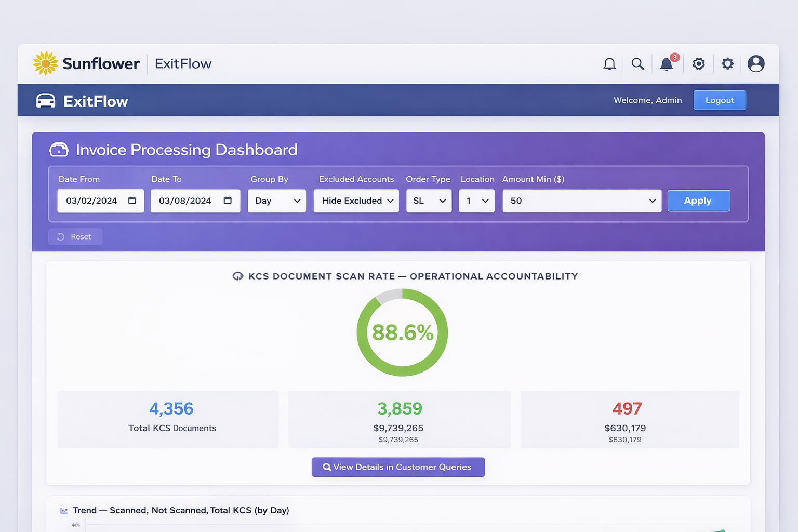
Task: Open notifications bell showing 3 alerts
Action: [x=667, y=64]
